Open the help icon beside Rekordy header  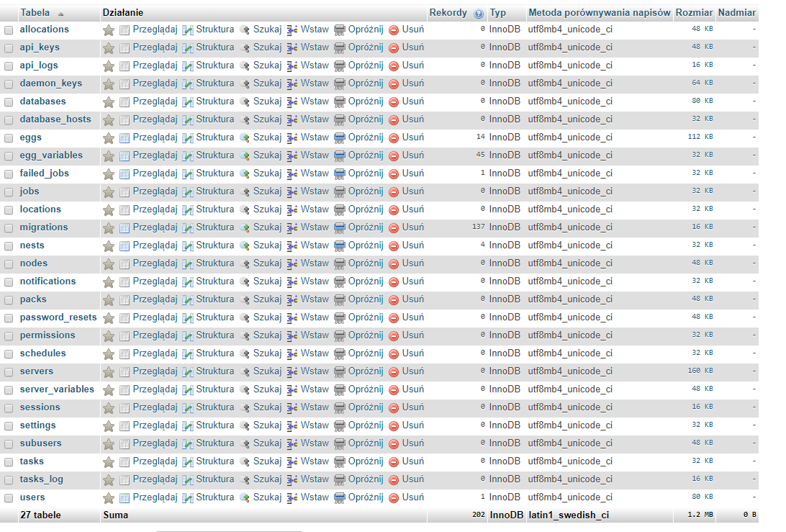click(x=479, y=13)
